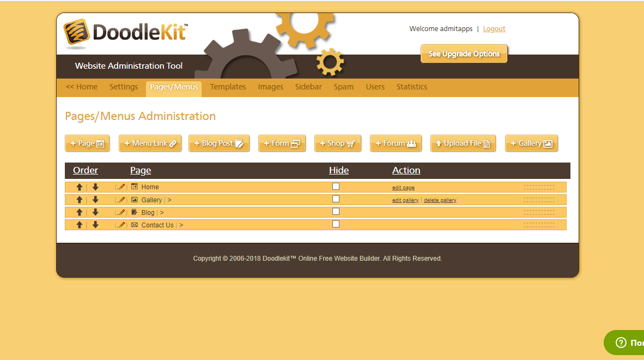Expand the Contact Us submenu arrow
This screenshot has width=644, height=360.
click(181, 225)
